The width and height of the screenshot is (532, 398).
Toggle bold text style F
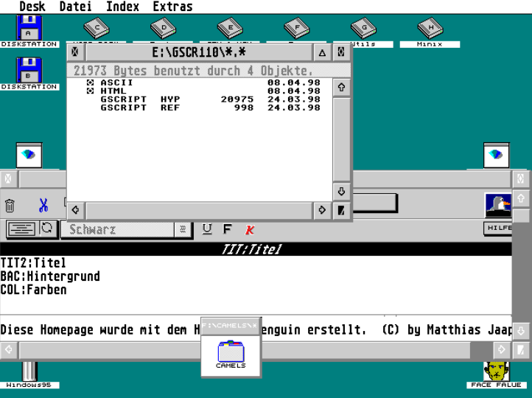[x=228, y=230]
